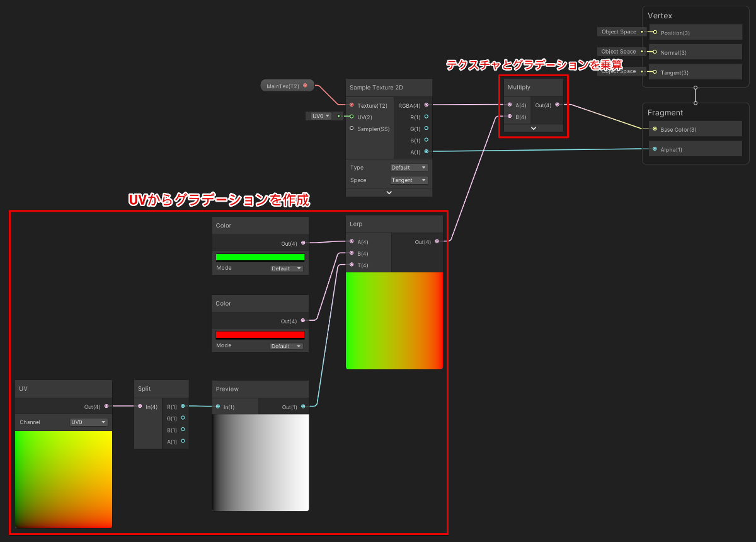
Task: Open the Space dropdown set to Tangent
Action: tap(408, 180)
